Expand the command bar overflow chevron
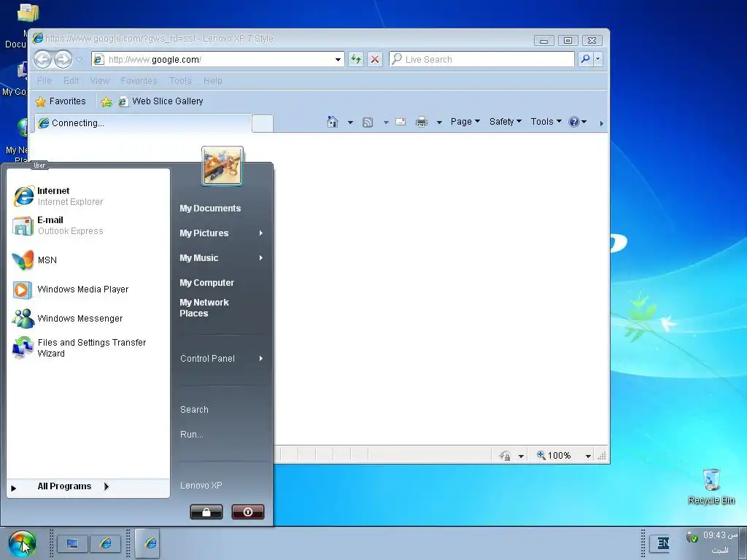Screen dimensions: 747x560 click(601, 123)
